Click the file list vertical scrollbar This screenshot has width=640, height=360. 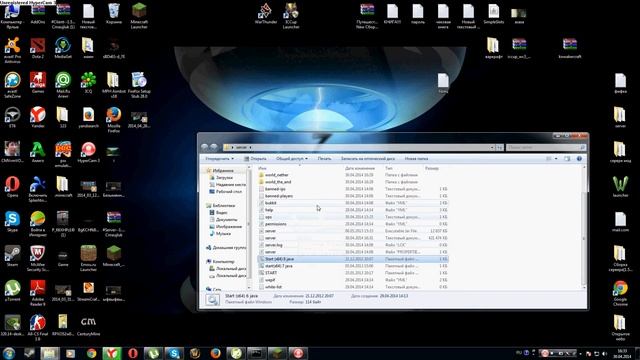[x=584, y=227]
